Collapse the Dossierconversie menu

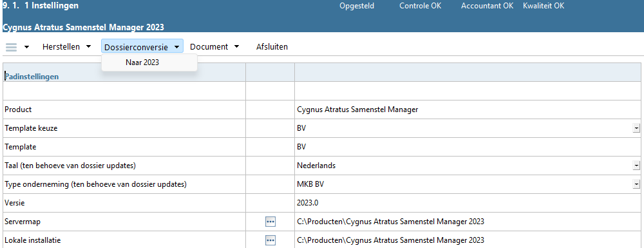(x=142, y=47)
